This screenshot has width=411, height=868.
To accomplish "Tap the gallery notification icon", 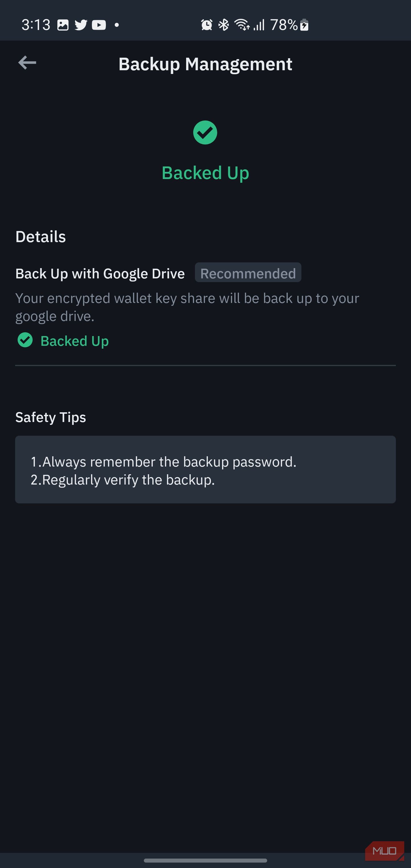I will [x=63, y=24].
